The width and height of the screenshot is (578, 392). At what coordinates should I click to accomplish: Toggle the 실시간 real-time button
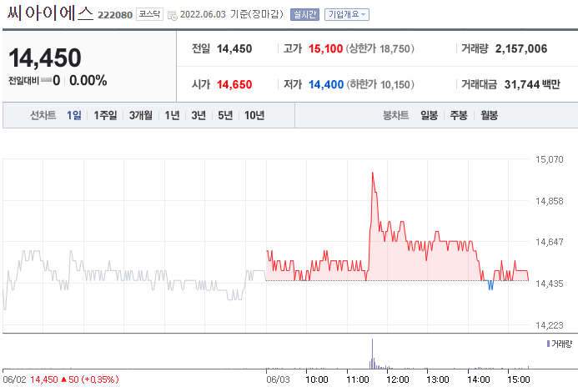click(304, 14)
